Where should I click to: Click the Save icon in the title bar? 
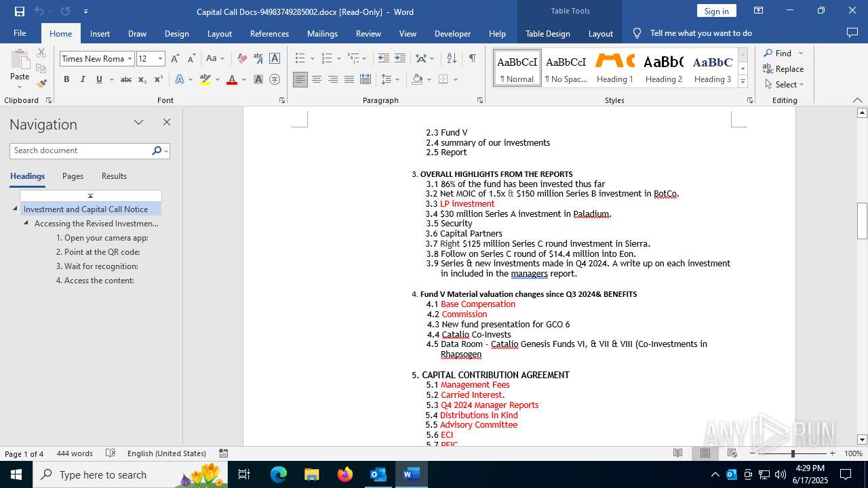click(x=19, y=12)
